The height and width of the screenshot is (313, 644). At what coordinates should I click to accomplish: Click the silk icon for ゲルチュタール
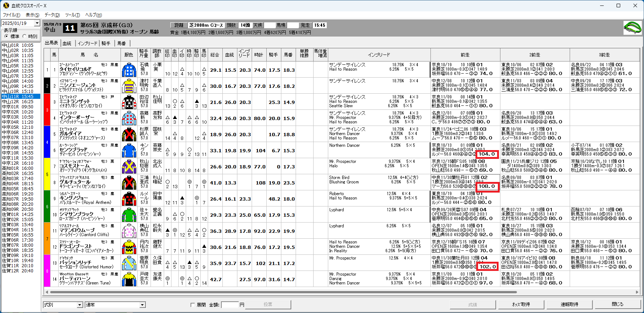click(x=129, y=182)
